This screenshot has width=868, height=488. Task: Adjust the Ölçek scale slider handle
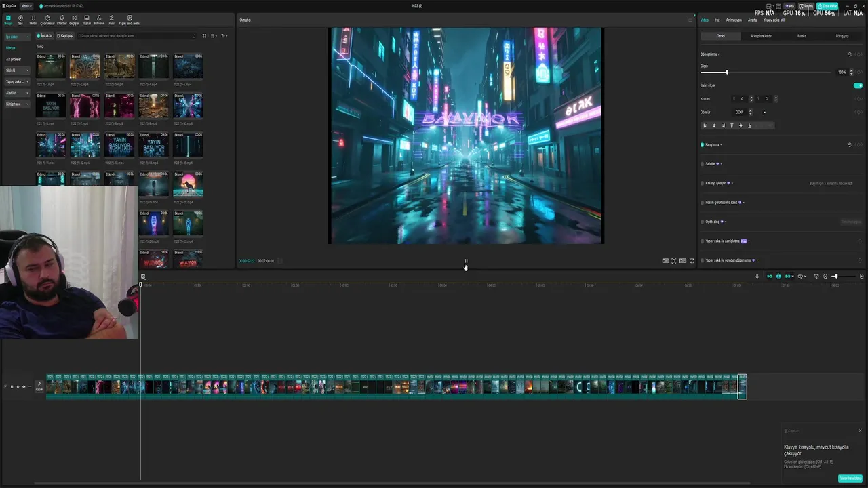coord(727,72)
